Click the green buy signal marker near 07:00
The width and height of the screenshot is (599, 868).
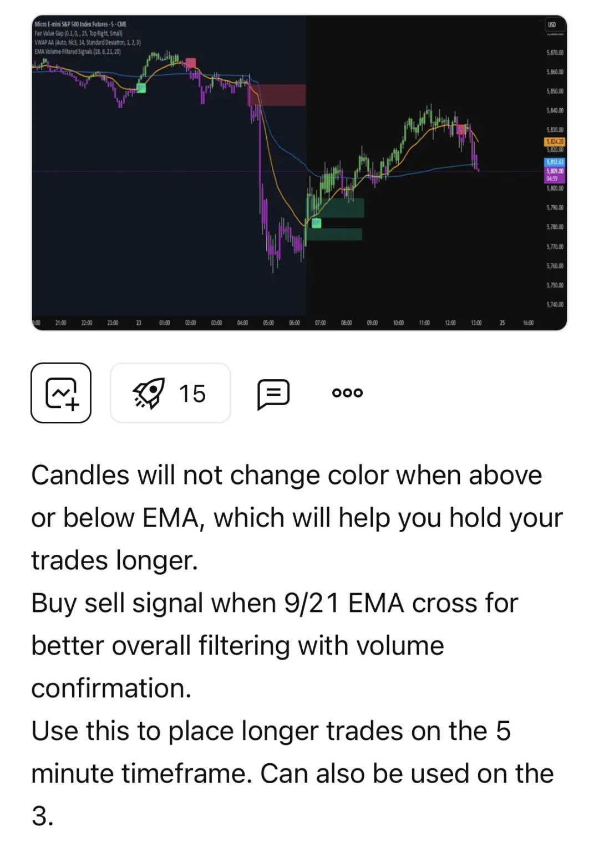click(316, 223)
